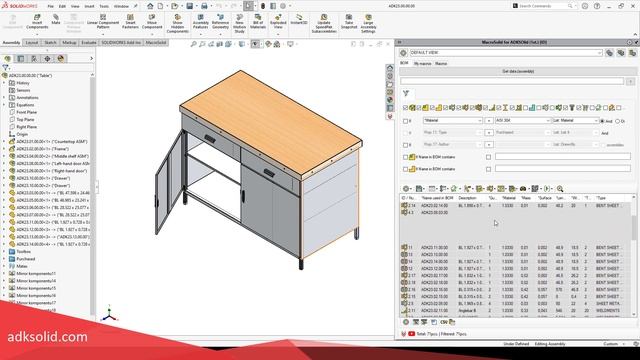
Task: Click the 'Get data (assembly)' button
Action: coord(518,71)
